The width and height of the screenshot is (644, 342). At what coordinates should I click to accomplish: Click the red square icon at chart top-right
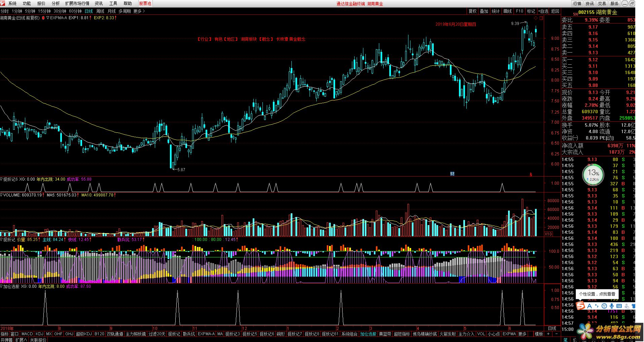(541, 18)
